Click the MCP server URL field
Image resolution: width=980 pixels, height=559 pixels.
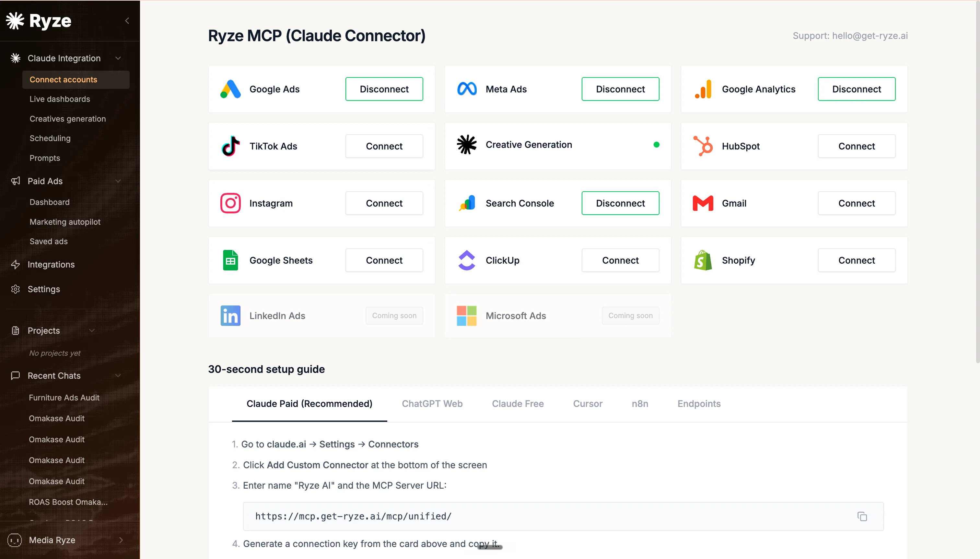(x=563, y=517)
